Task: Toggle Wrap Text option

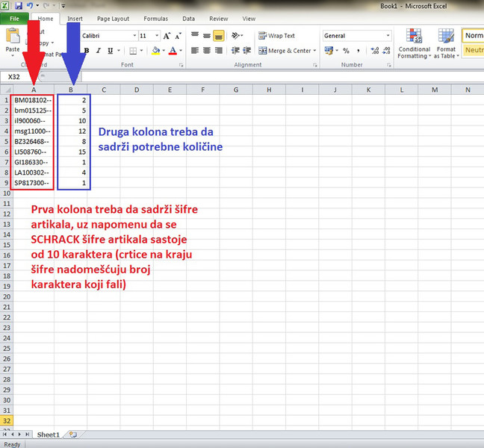Action: tap(276, 36)
